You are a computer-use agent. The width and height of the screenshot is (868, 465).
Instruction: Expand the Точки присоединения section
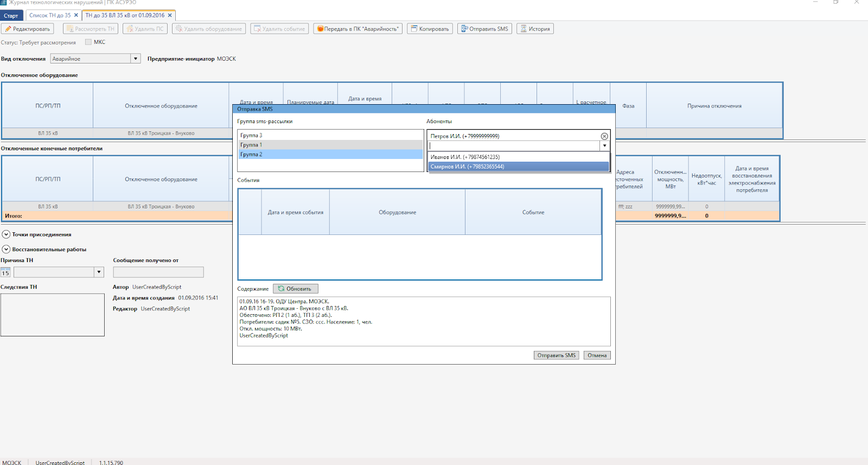coord(6,234)
